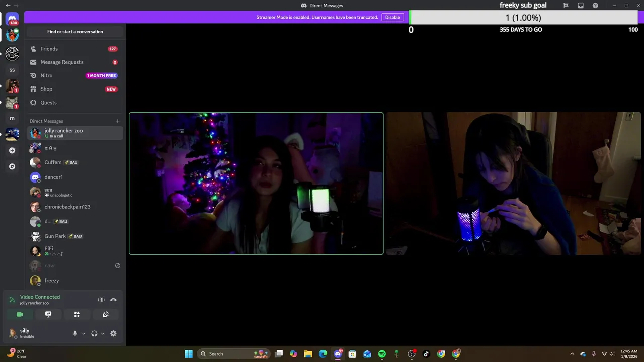Disable Streamer Mode
The image size is (644, 362).
point(392,17)
